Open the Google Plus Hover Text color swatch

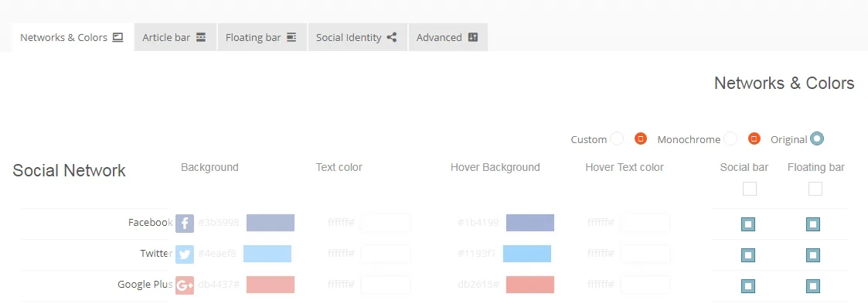pos(645,285)
